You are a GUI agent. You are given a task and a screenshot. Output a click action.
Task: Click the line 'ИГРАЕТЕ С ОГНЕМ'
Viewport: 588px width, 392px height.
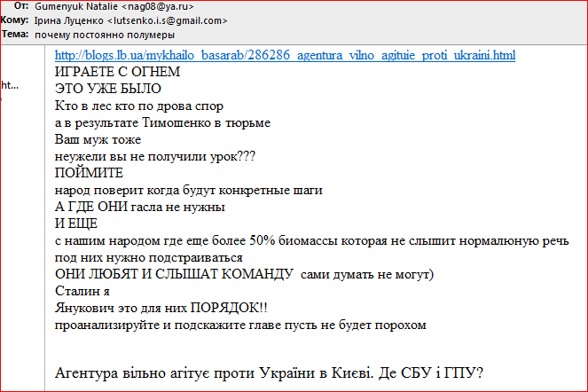117,72
